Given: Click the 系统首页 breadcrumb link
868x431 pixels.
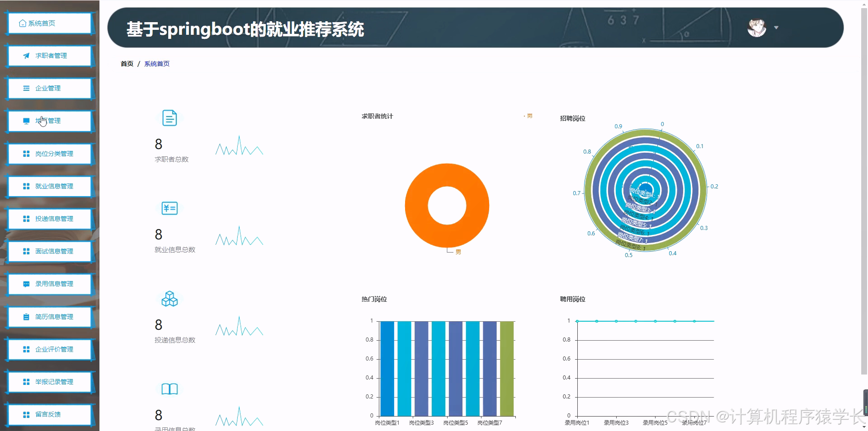Looking at the screenshot, I should tap(157, 64).
